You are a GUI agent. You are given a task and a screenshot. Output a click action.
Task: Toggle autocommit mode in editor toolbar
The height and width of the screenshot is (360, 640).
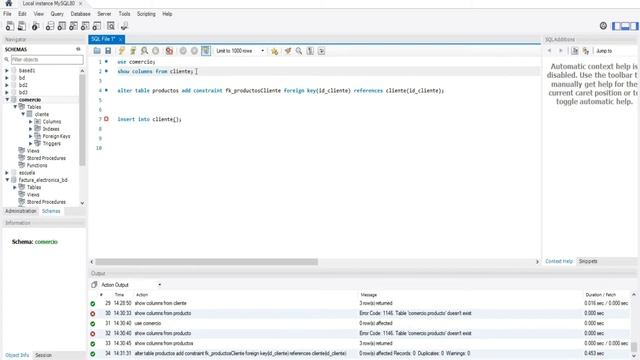[206, 51]
